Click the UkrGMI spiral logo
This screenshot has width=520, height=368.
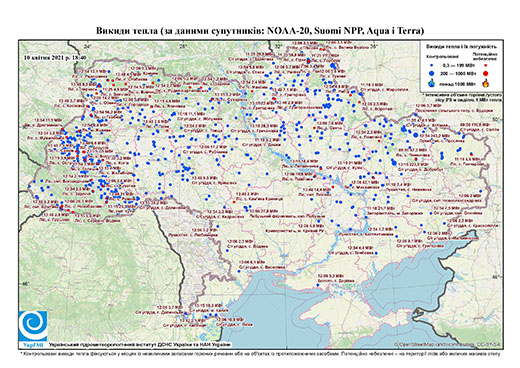point(33,326)
